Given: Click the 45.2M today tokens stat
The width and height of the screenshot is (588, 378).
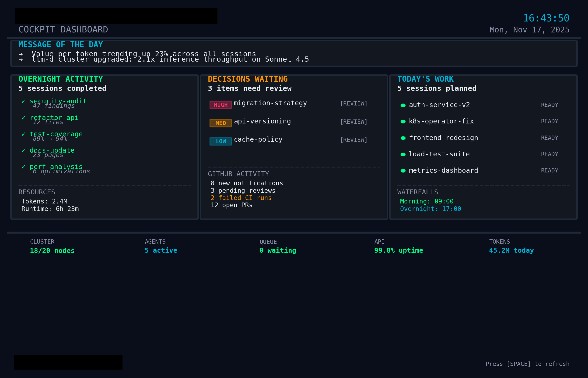Looking at the screenshot, I should point(511,250).
